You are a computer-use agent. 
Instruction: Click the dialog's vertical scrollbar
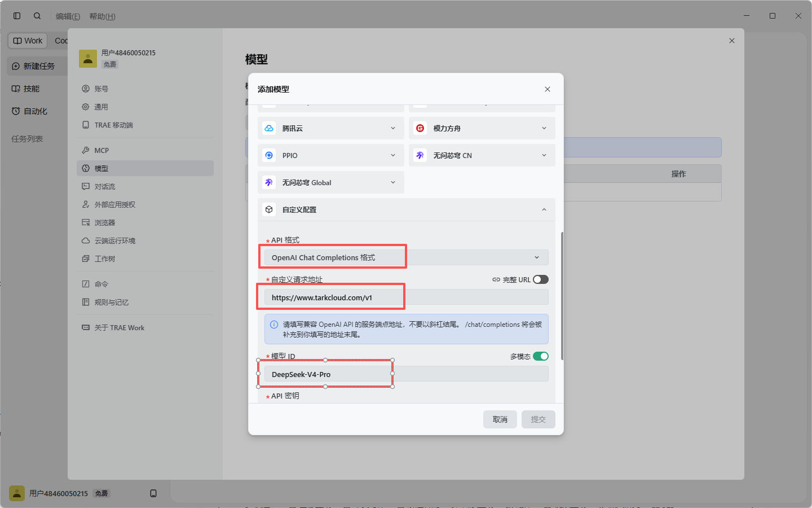562,296
